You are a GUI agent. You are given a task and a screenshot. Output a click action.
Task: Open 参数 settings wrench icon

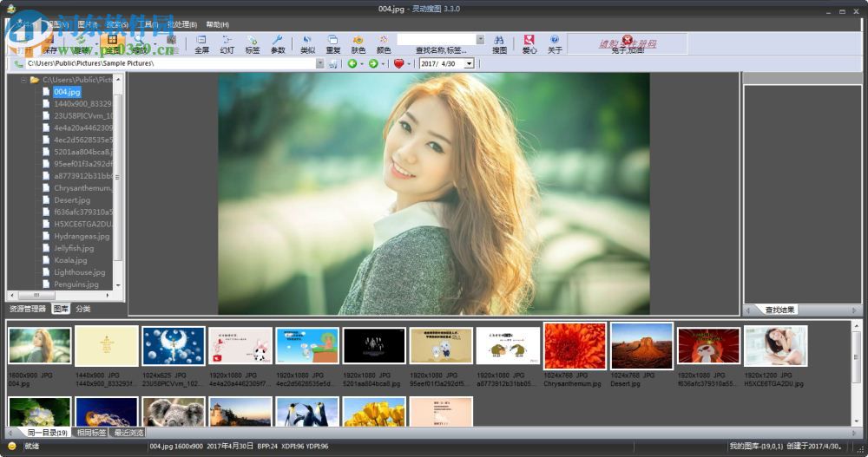pyautogui.click(x=278, y=43)
